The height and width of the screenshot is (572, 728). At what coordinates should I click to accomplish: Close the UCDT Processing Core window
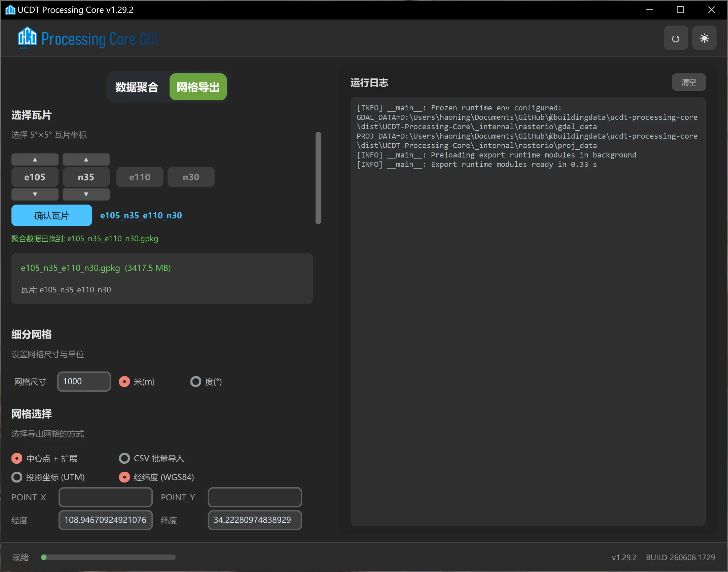[x=711, y=10]
